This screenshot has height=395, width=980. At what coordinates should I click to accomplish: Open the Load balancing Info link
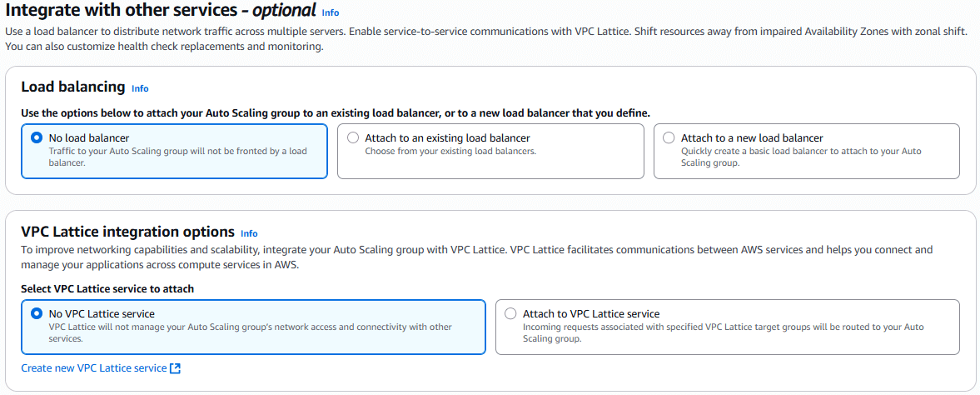(x=140, y=88)
